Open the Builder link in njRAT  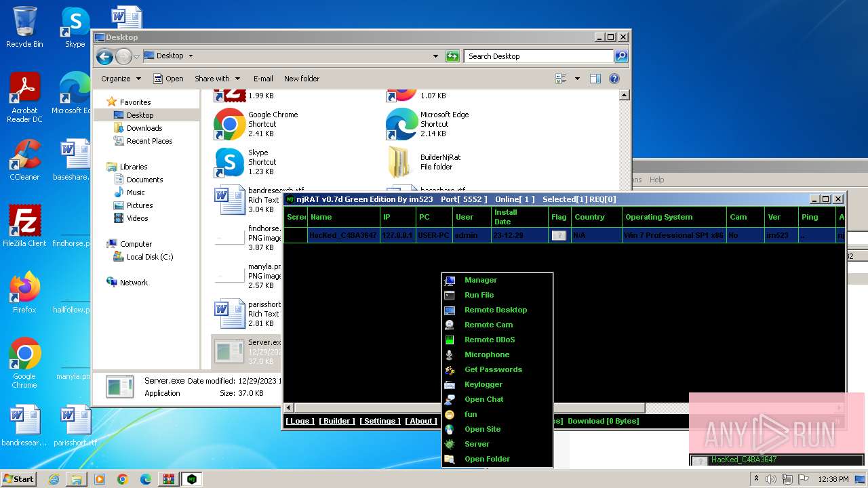click(337, 421)
